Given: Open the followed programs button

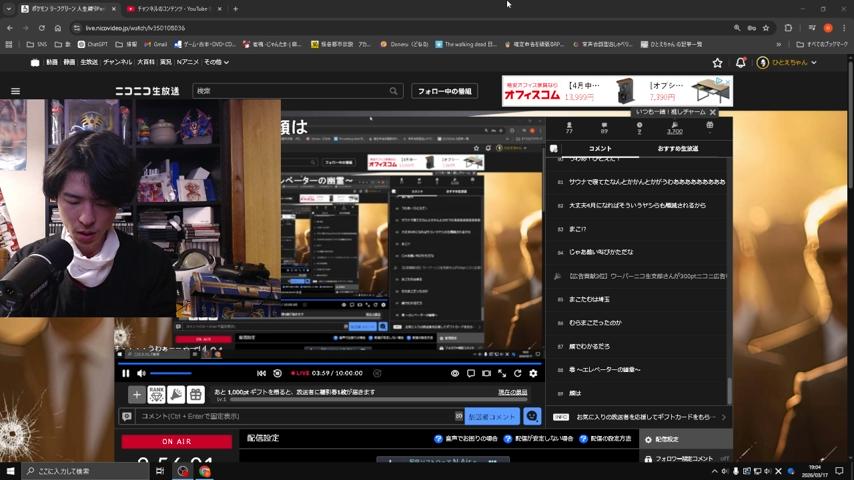Looking at the screenshot, I should (444, 91).
